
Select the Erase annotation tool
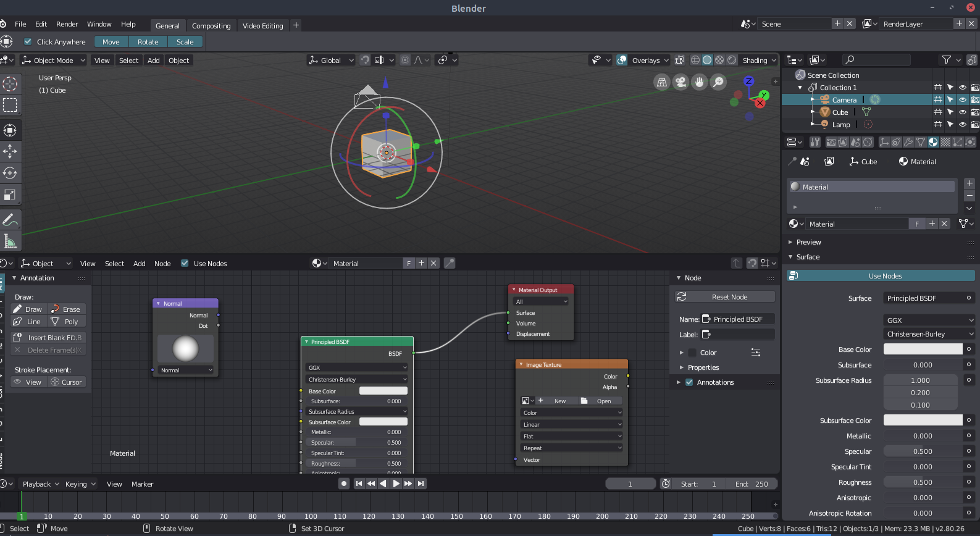click(x=67, y=309)
